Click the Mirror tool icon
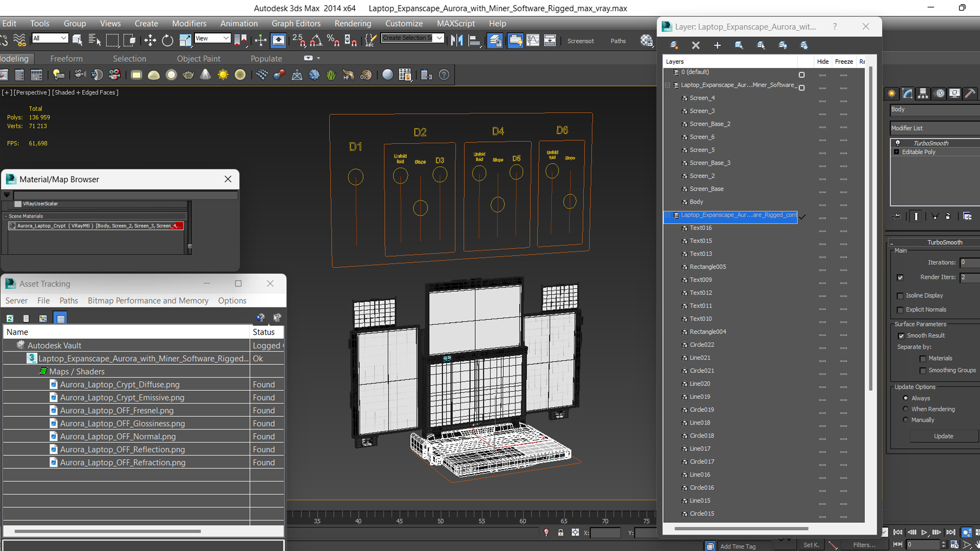980x551 pixels. (457, 40)
